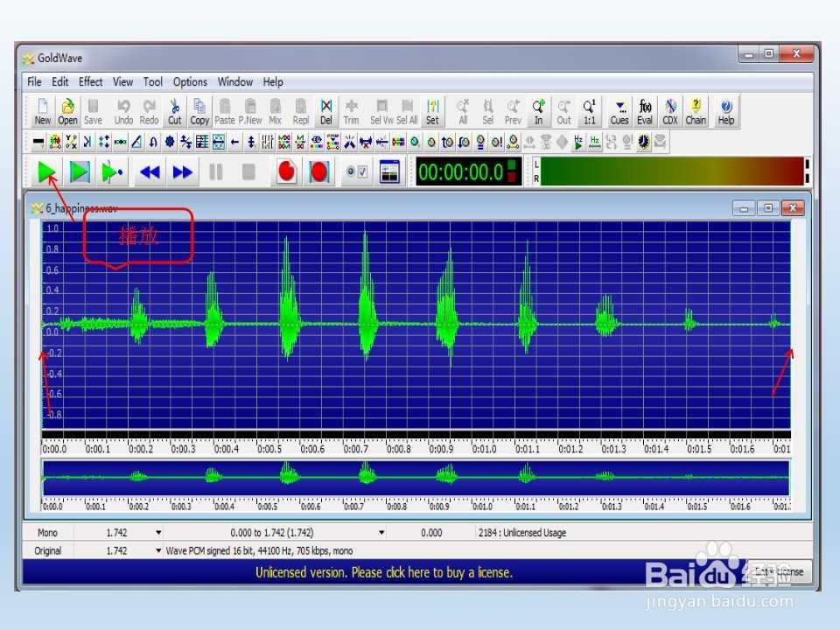840x630 pixels.
Task: Click the Paste toolbar icon
Action: point(225,112)
